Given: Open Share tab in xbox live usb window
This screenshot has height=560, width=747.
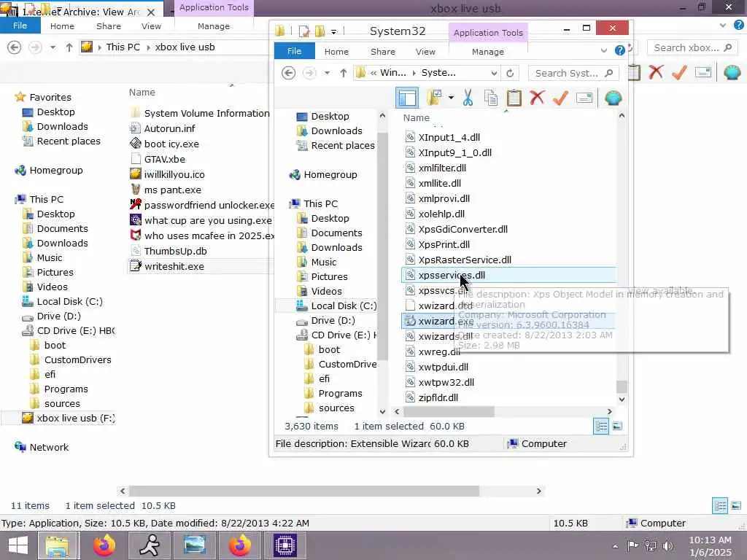Looking at the screenshot, I should point(108,26).
